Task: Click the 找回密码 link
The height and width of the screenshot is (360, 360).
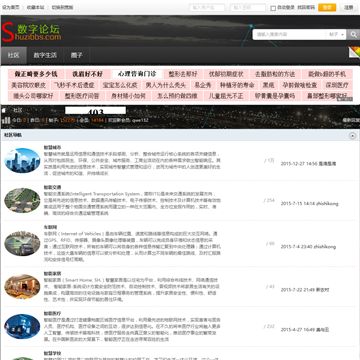Action: coord(306,7)
